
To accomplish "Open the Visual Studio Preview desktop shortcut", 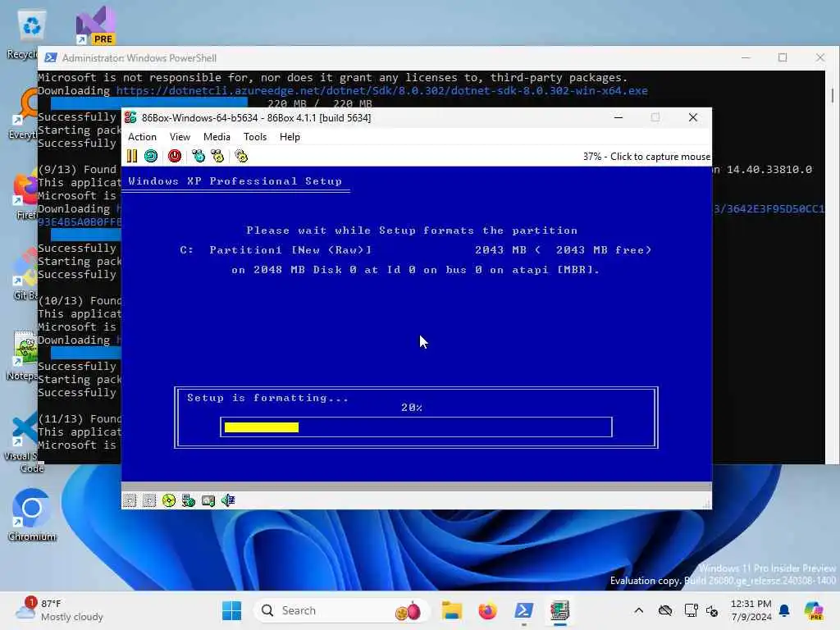I will pos(96,25).
